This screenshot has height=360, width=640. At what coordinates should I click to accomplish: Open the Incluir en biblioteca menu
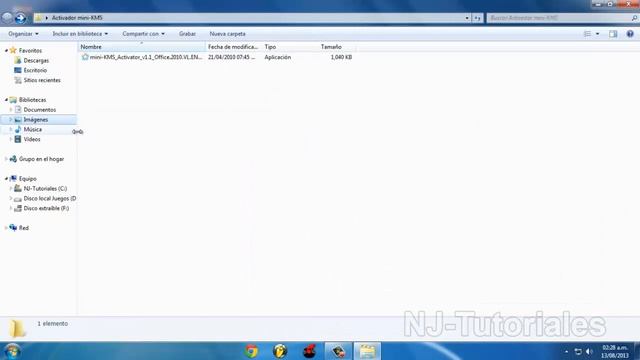click(80, 34)
